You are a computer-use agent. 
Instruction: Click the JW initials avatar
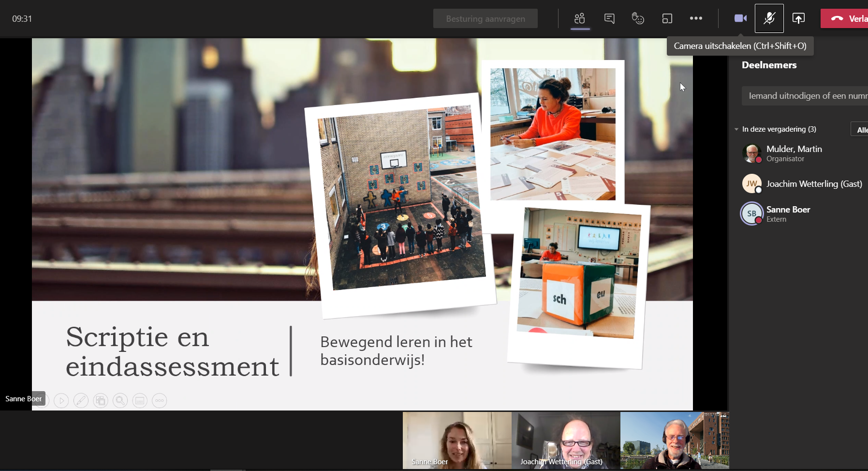752,183
